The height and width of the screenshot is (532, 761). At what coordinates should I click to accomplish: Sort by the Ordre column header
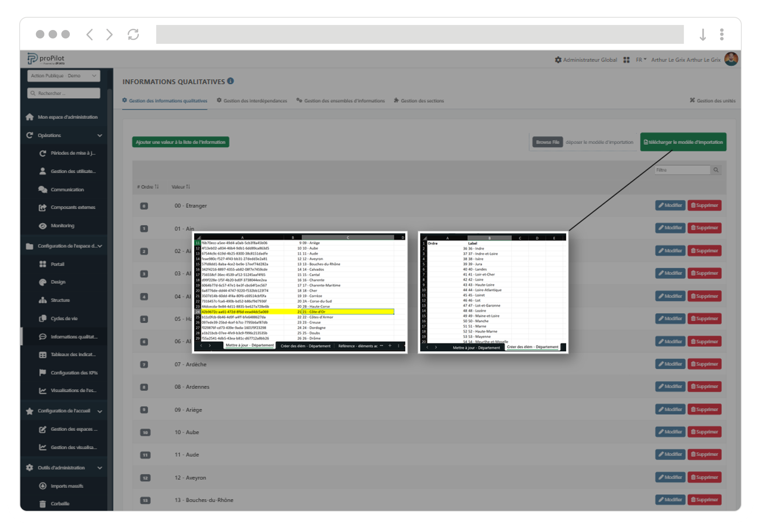[148, 187]
